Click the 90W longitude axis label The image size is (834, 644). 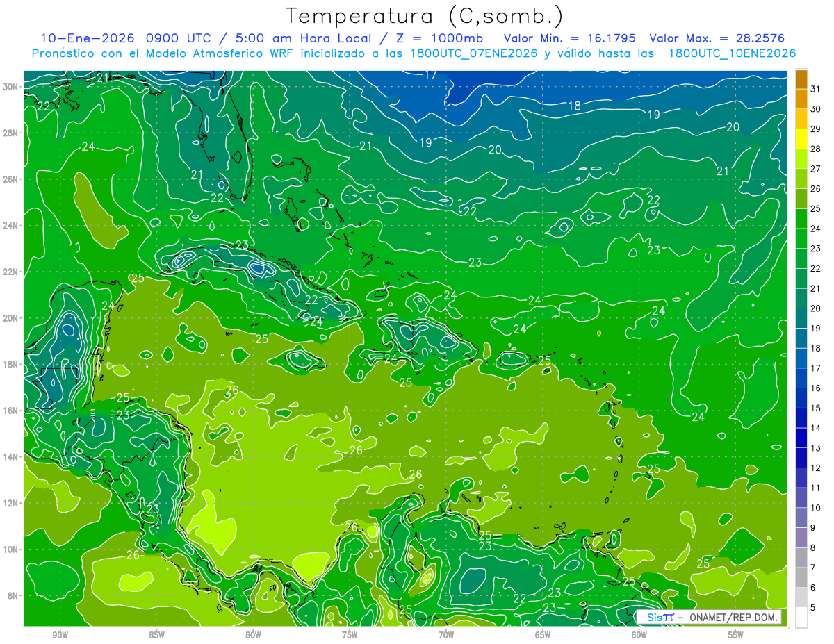pyautogui.click(x=60, y=635)
